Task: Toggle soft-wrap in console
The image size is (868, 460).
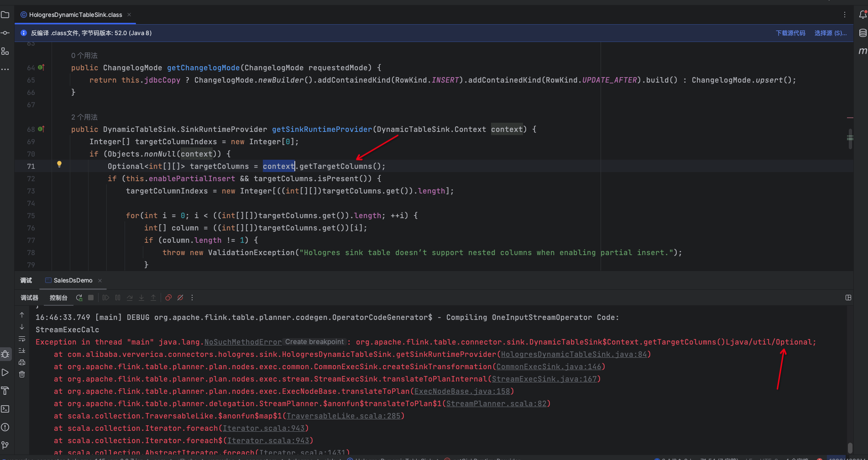Action: pyautogui.click(x=22, y=339)
